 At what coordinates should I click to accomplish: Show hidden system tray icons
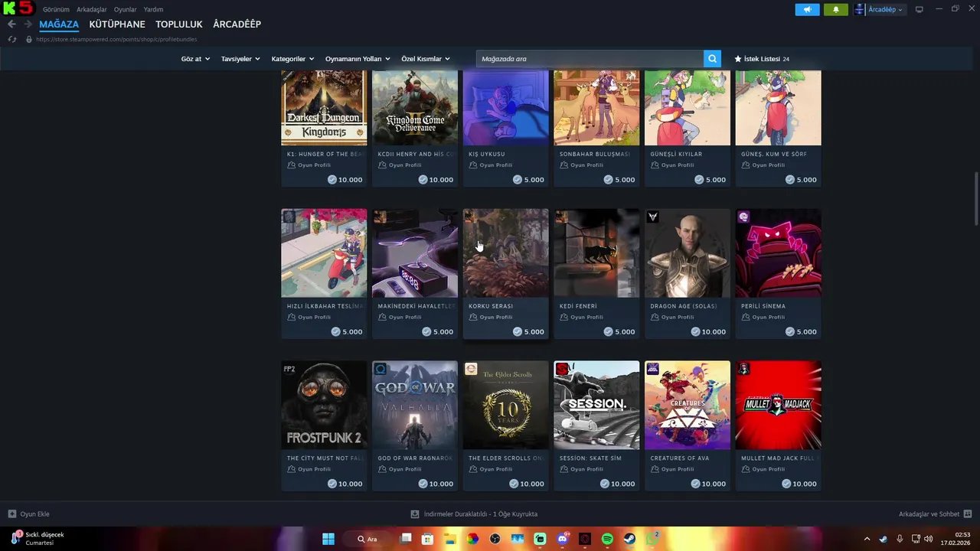867,539
